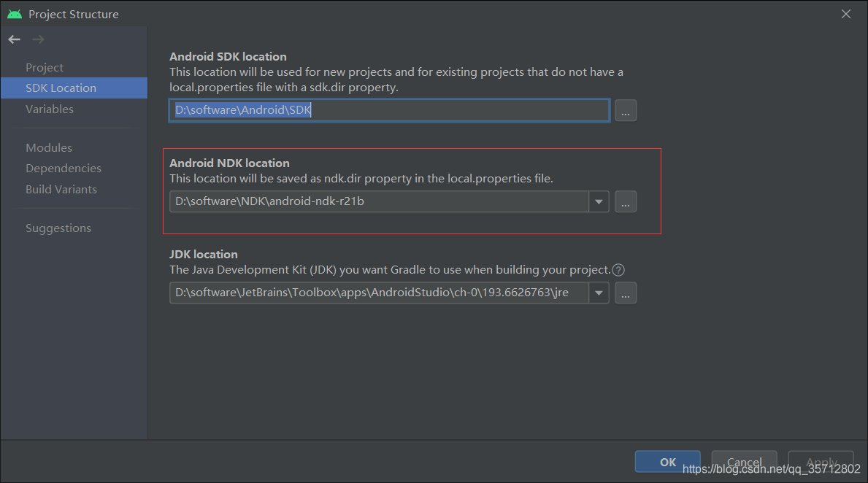The height and width of the screenshot is (483, 868).
Task: Close the Project Structure dialog
Action: click(x=846, y=14)
